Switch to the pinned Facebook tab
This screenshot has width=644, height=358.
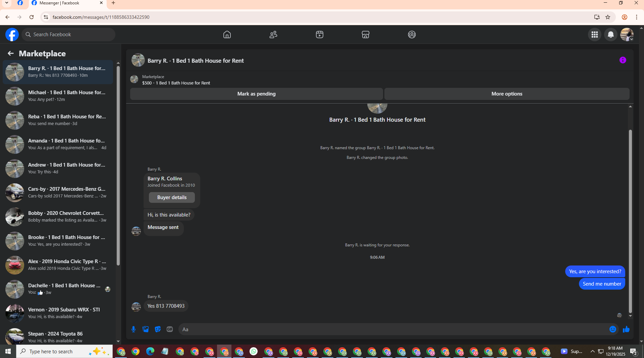pyautogui.click(x=20, y=3)
